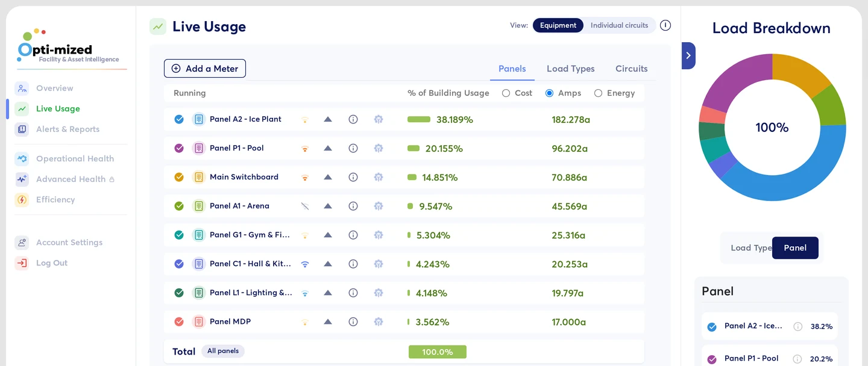Open settings gear for Panel MDP
This screenshot has width=868, height=366.
[379, 321]
